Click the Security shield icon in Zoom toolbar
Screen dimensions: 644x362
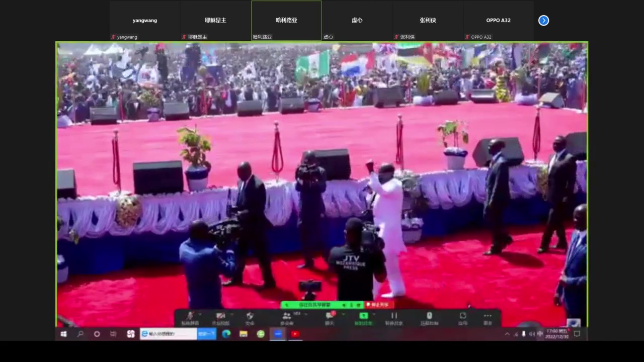[250, 317]
